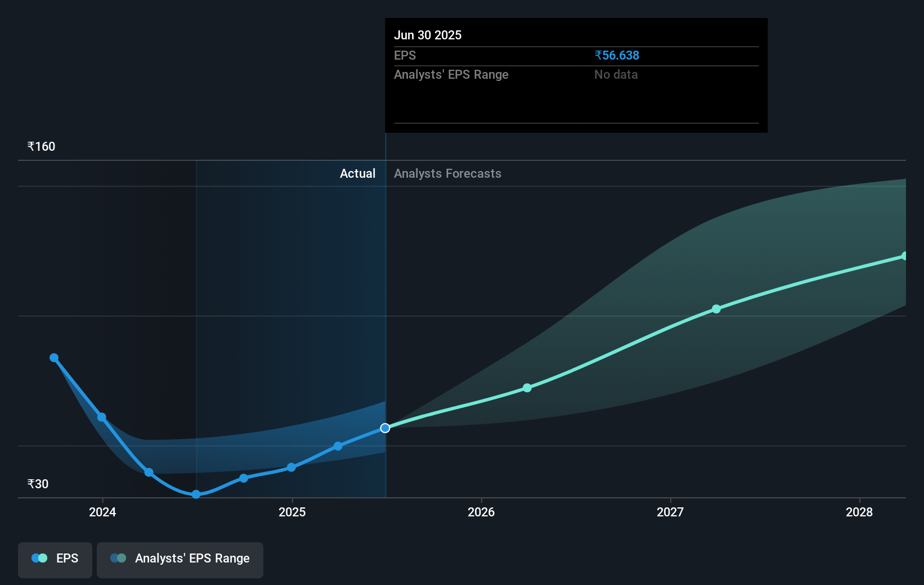Toggle the Analysts' EPS Range band visibility
The height and width of the screenshot is (585, 924).
(180, 560)
